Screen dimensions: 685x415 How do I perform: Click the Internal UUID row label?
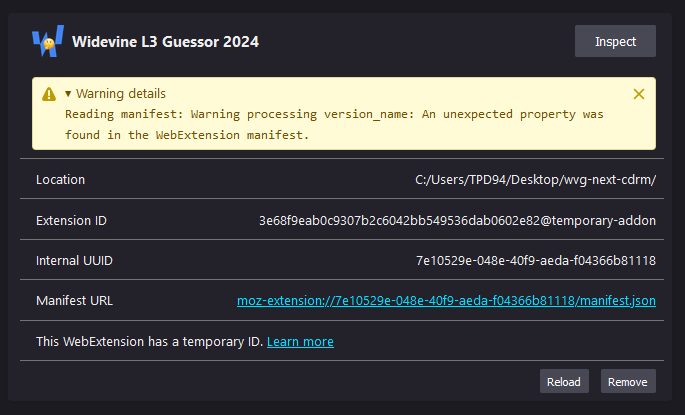[74, 260]
